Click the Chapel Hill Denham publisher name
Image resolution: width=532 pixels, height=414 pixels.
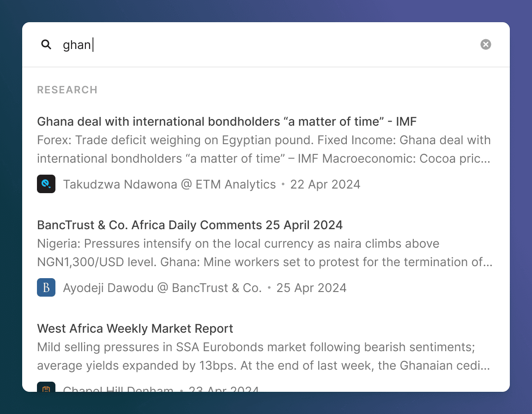point(118,389)
